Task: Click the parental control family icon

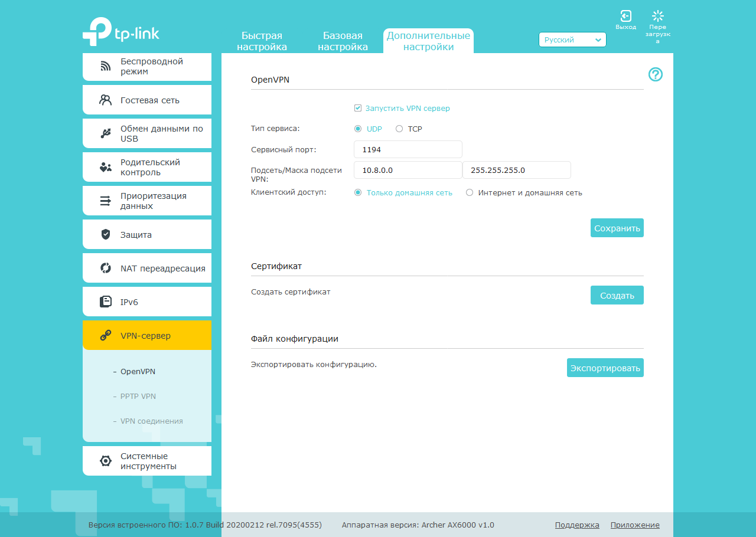Action: click(106, 167)
